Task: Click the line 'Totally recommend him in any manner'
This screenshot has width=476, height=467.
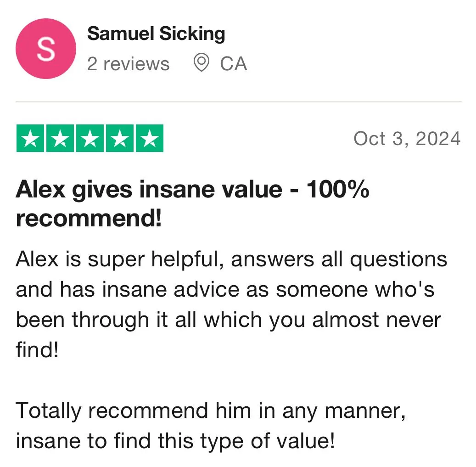Action: tap(211, 412)
